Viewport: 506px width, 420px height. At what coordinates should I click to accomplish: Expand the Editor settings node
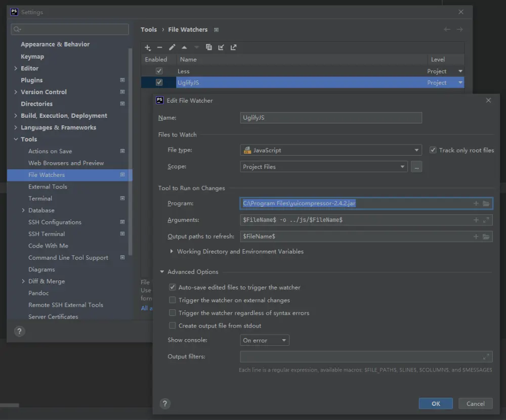coord(16,68)
